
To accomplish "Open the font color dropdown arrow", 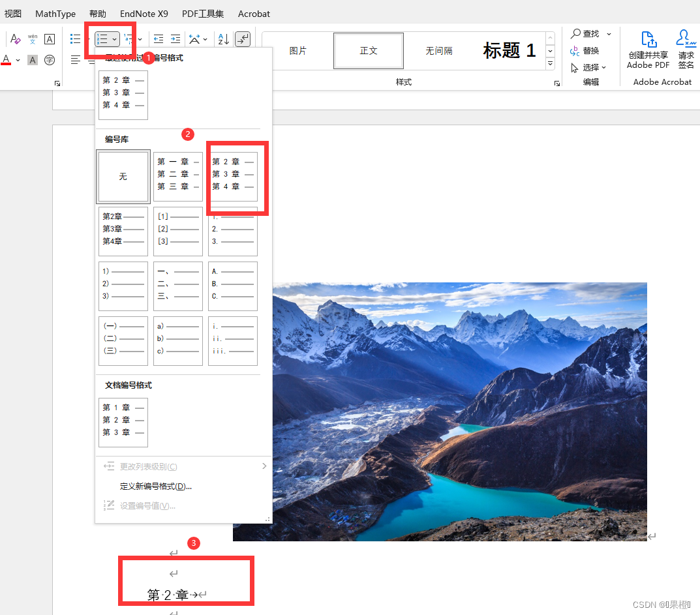I will pyautogui.click(x=18, y=60).
